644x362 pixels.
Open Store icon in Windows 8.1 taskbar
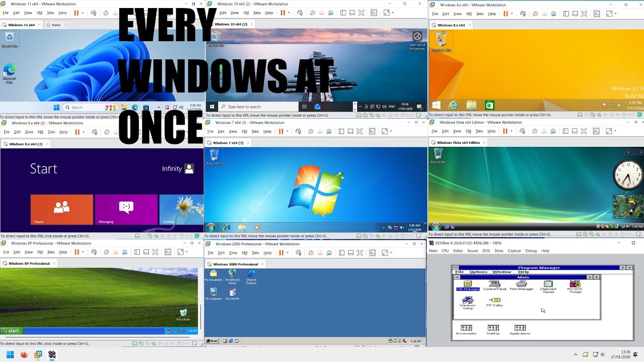(489, 105)
